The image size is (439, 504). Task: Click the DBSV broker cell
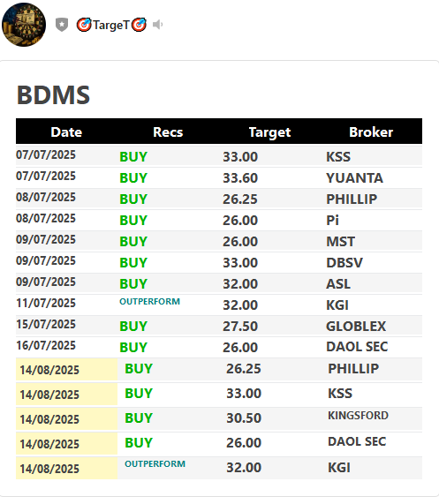pos(344,263)
